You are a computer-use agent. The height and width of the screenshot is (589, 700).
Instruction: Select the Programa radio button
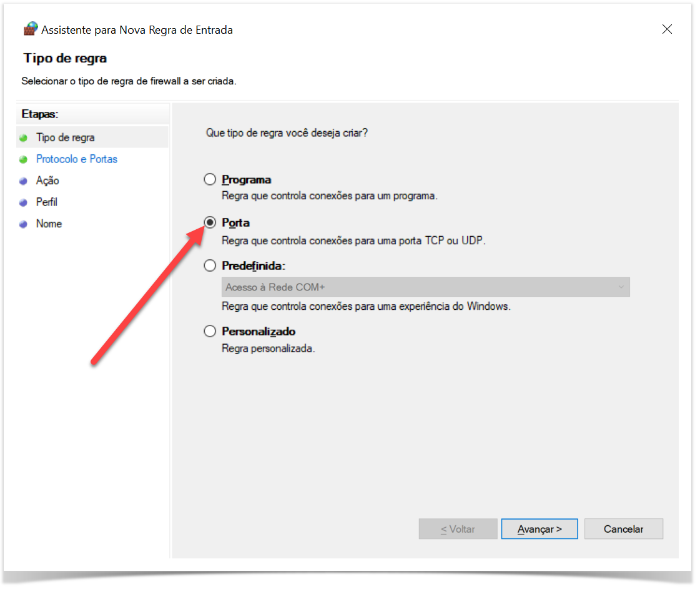point(210,180)
